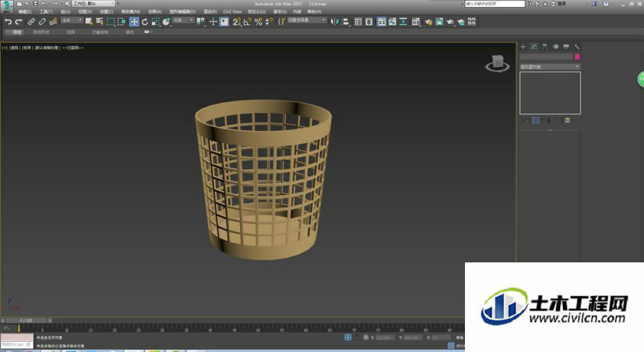The width and height of the screenshot is (644, 352).
Task: Click the Select and Manipulate crosshair icon
Action: point(213,22)
